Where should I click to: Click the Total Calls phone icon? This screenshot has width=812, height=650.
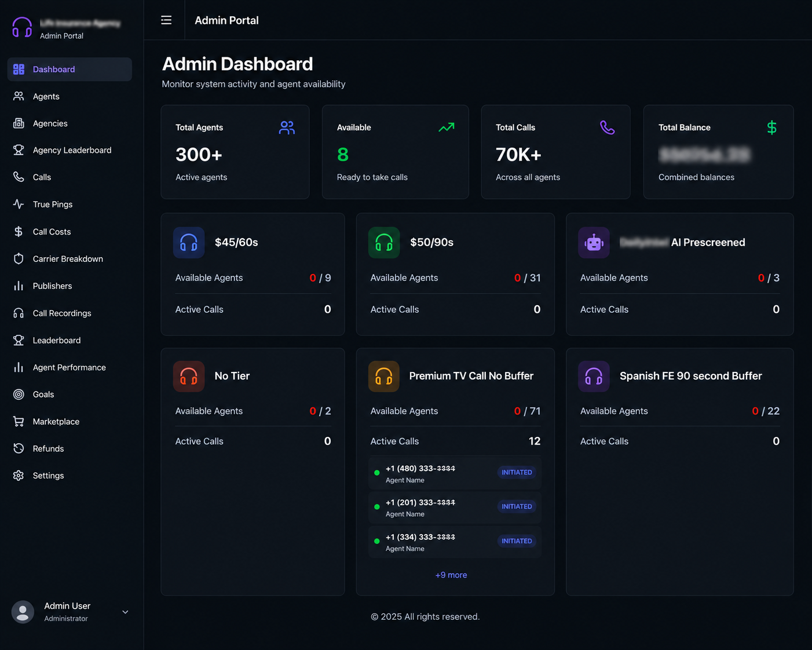[607, 127]
